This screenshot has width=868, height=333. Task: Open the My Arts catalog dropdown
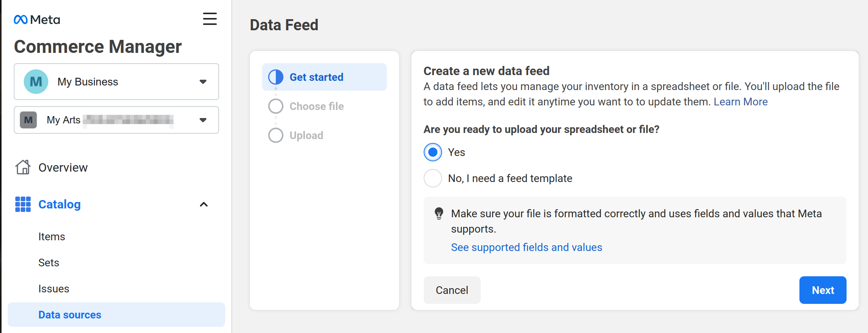[x=116, y=120]
